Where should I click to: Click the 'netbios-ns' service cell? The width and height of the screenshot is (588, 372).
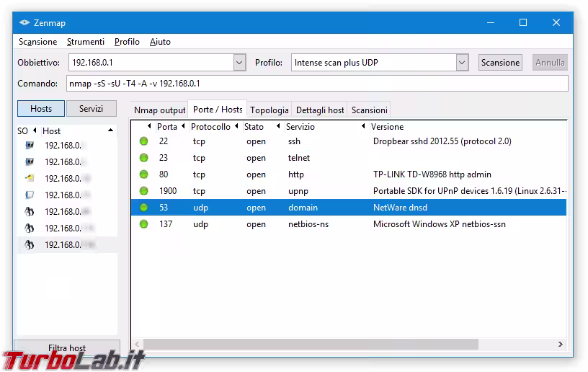coord(308,224)
